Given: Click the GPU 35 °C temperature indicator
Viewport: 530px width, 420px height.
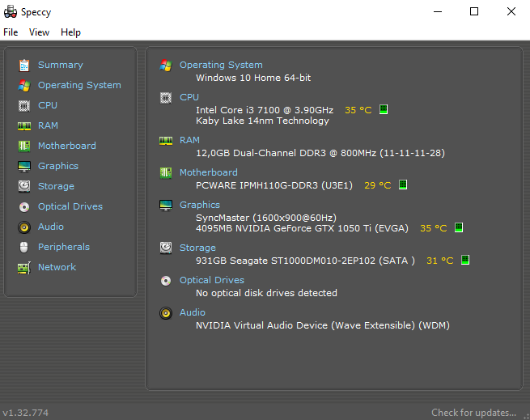Looking at the screenshot, I should [x=458, y=227].
